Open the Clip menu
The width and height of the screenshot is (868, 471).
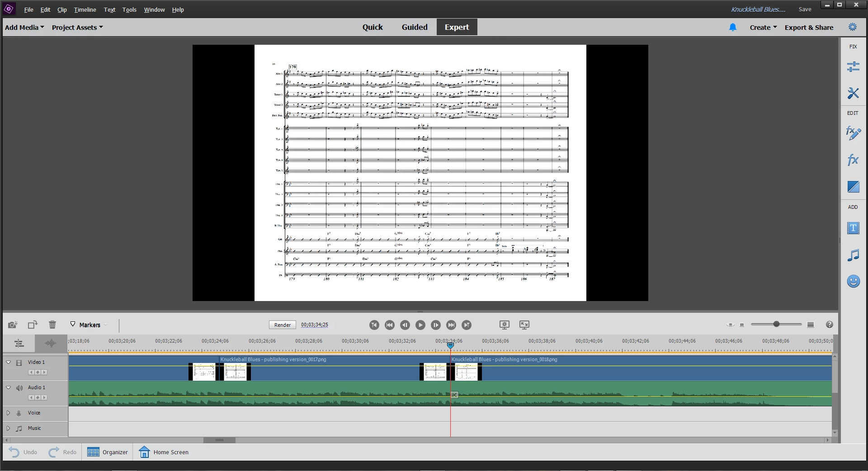coord(62,9)
